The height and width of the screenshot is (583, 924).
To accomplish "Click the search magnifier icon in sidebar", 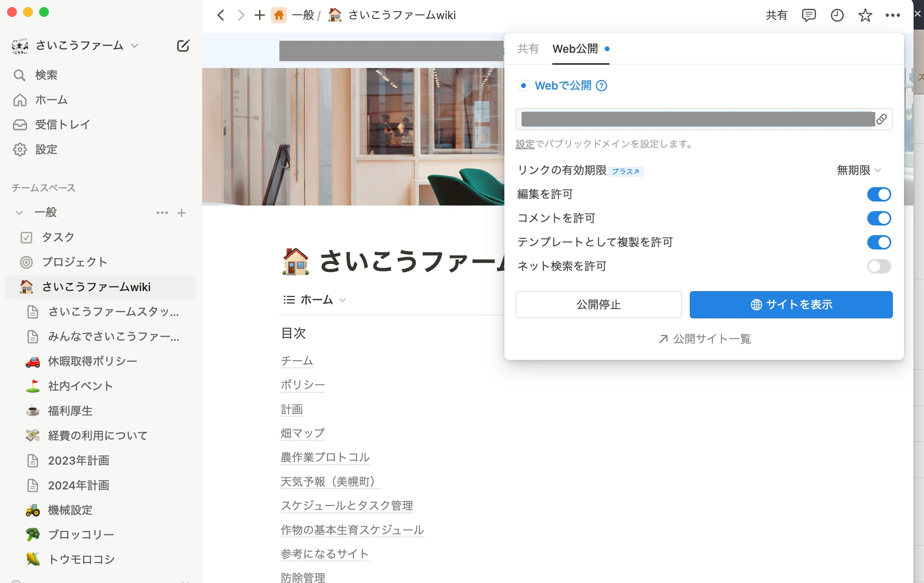I will coord(20,75).
